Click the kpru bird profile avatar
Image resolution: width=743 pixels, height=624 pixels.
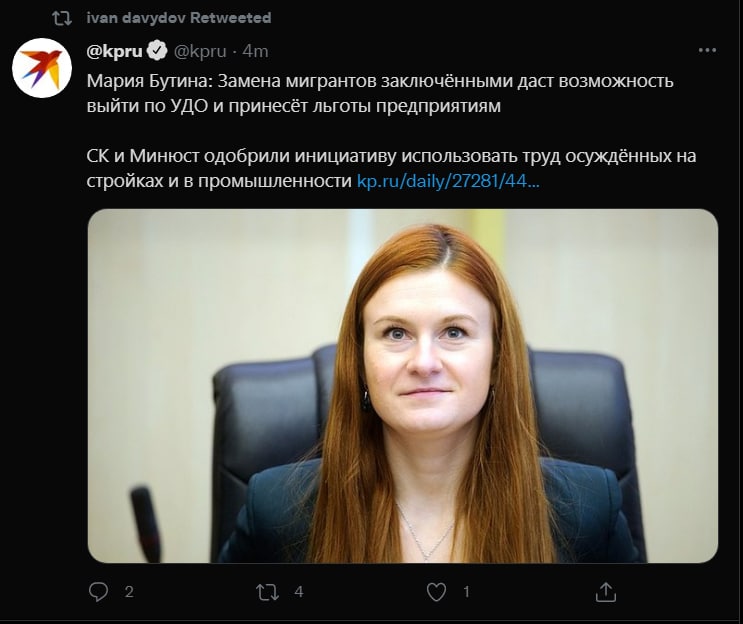(x=42, y=68)
